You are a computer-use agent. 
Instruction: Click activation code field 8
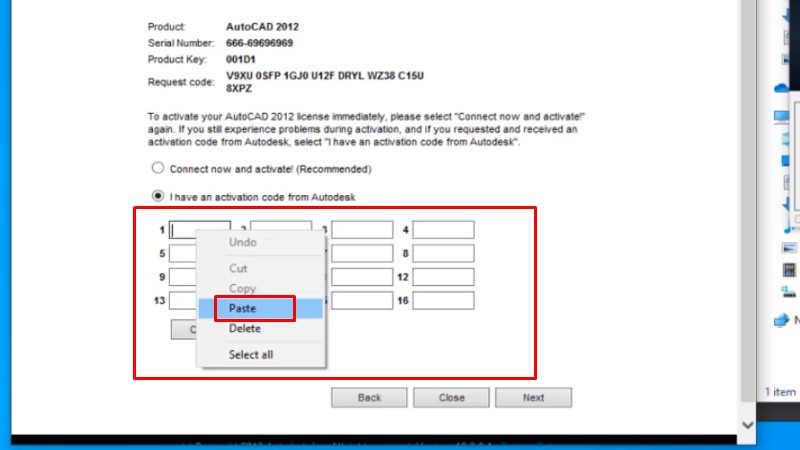point(443,254)
